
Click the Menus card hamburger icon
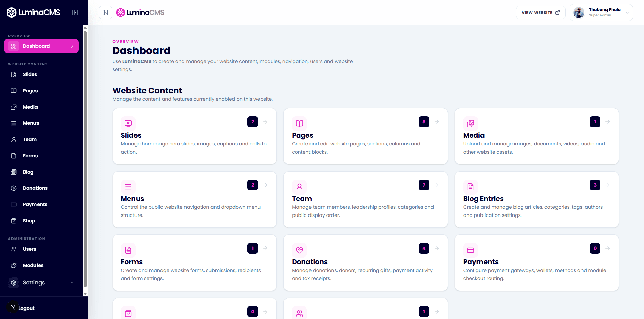pyautogui.click(x=128, y=187)
